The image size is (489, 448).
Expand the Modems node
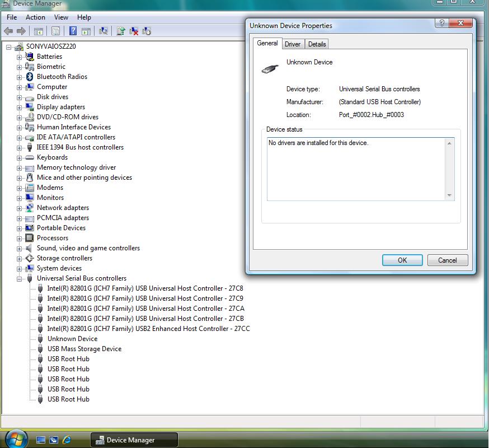[20, 188]
